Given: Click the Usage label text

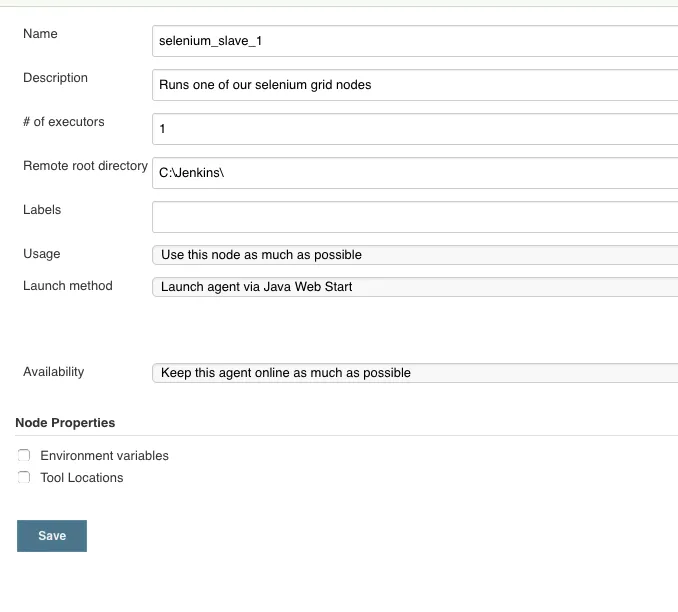Looking at the screenshot, I should point(42,254).
